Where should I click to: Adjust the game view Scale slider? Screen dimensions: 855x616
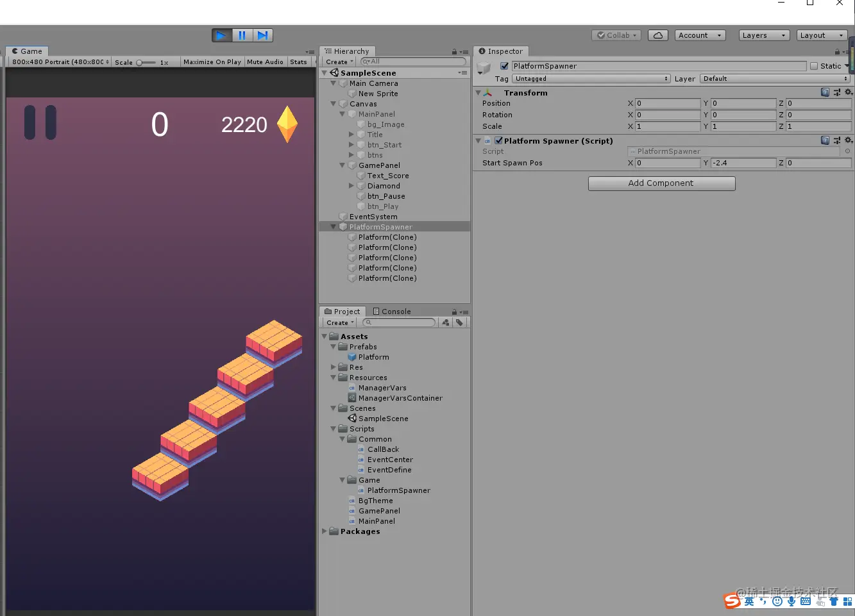point(146,62)
